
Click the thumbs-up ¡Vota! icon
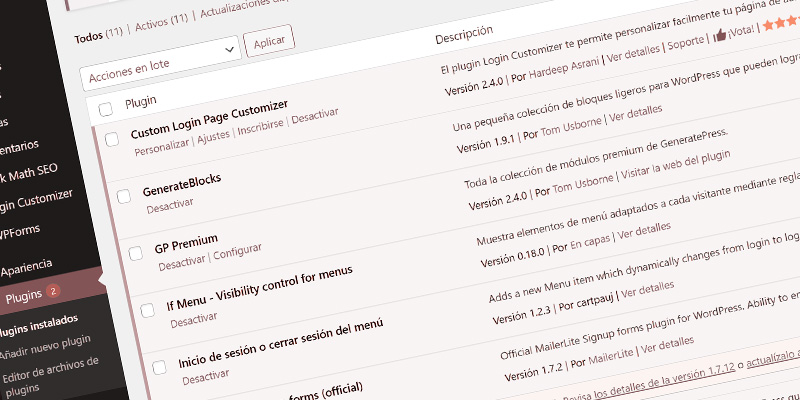[720, 35]
